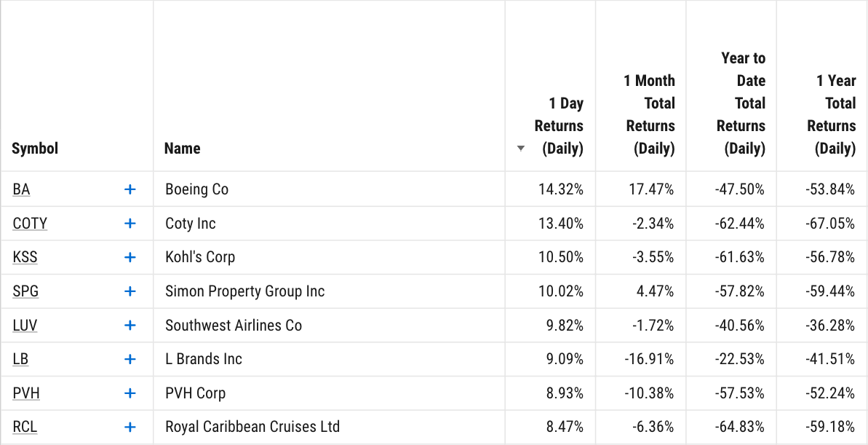Select Boeing Co 1 Day return value

click(561, 189)
